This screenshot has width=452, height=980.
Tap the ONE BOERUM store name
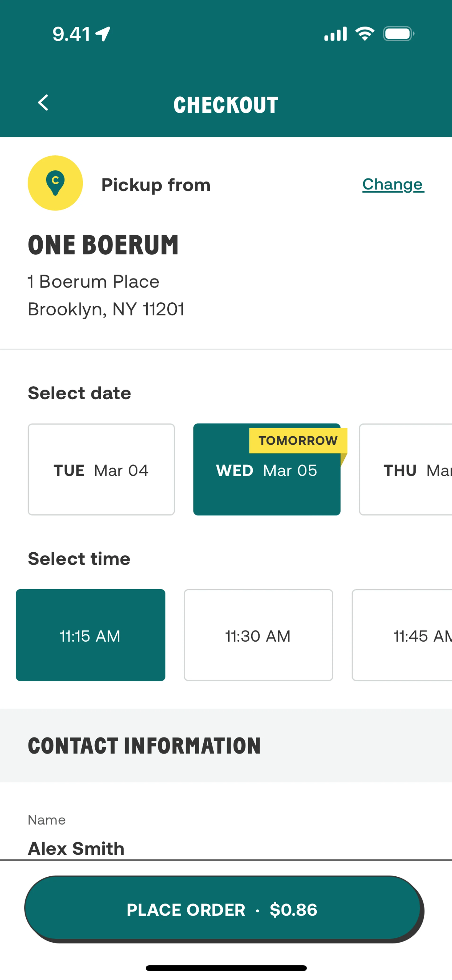click(103, 245)
